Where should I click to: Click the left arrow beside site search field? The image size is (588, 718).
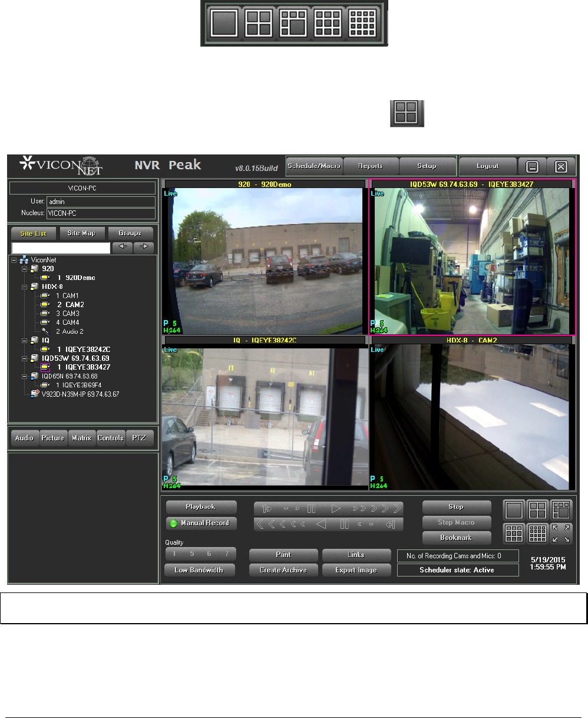(122, 248)
